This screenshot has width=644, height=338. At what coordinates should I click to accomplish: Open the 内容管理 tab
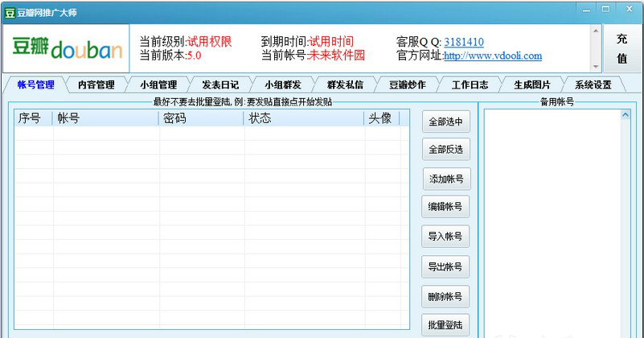pyautogui.click(x=96, y=84)
